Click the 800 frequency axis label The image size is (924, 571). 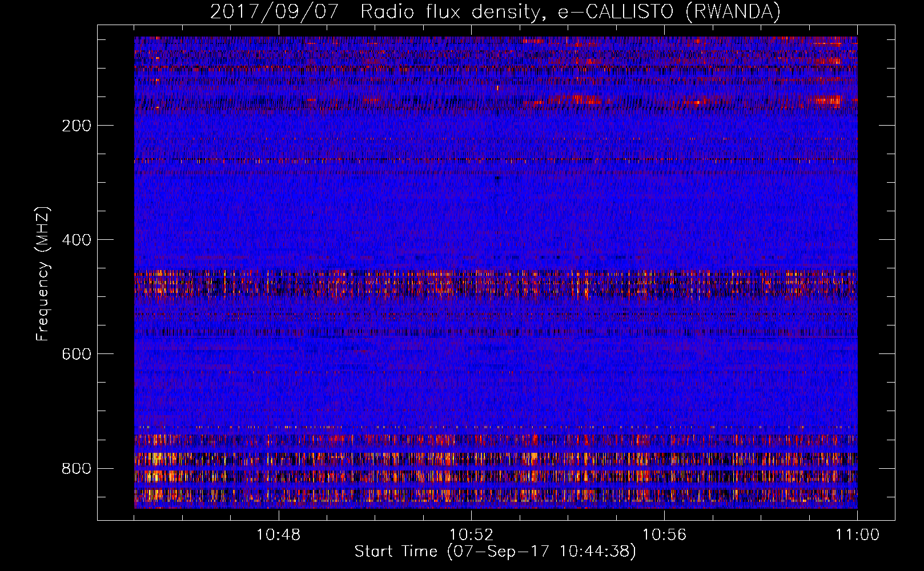click(x=77, y=468)
